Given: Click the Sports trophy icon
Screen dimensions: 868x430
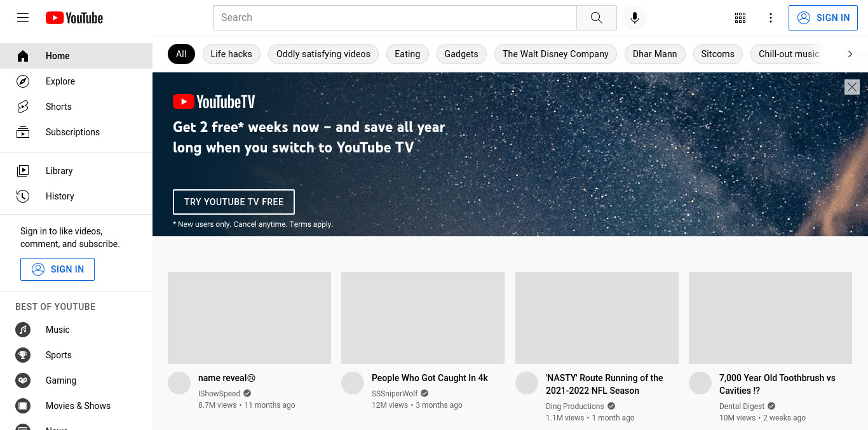Looking at the screenshot, I should coord(23,355).
